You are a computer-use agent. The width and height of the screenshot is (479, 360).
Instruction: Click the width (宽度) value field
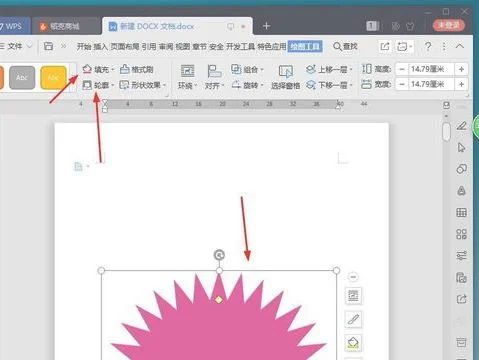(431, 84)
